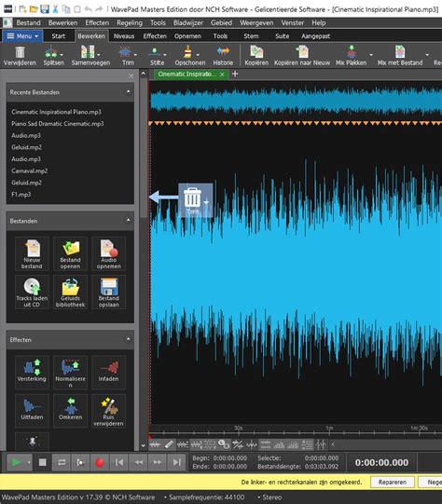This screenshot has height=504, width=442.
Task: Toggle loop playback button
Action: (62, 462)
